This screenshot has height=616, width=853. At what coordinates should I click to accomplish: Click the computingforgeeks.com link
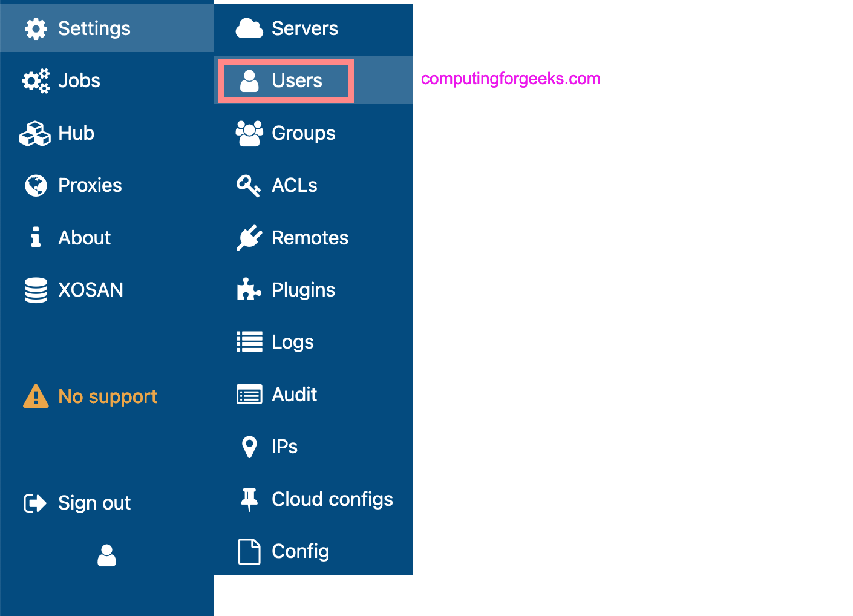click(510, 78)
